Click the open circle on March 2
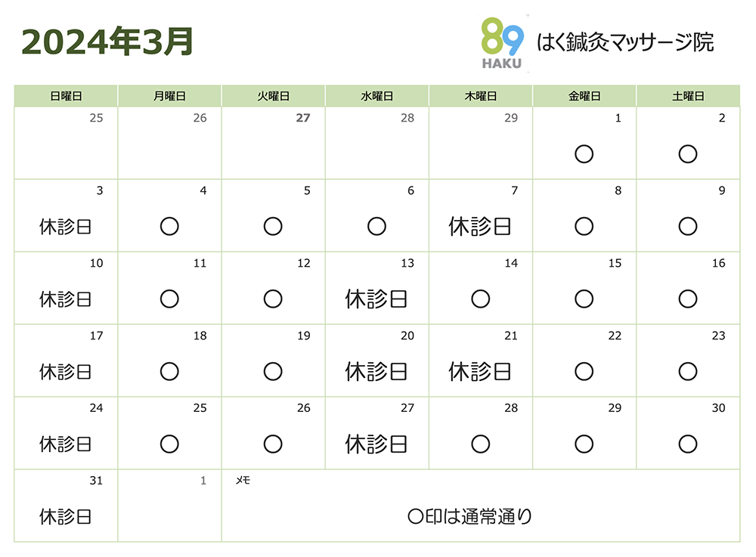Screen dimensions: 756x557 (687, 154)
